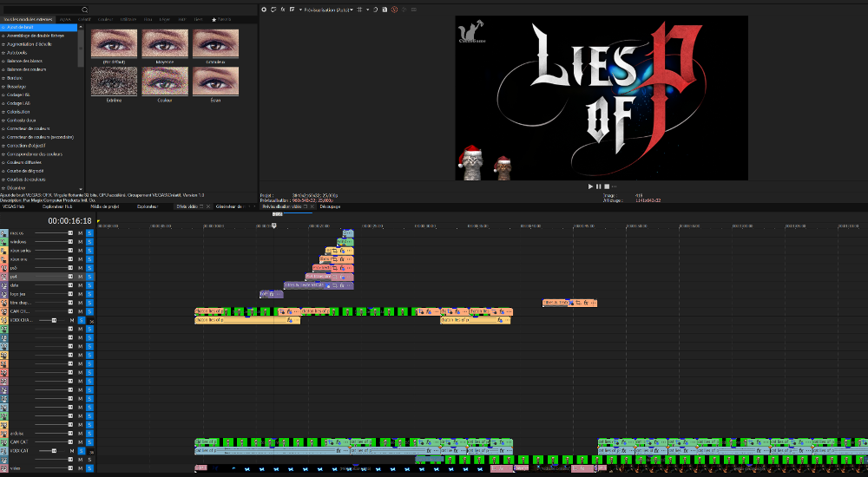Toggle solo on the windows track
The height and width of the screenshot is (477, 868).
[89, 242]
